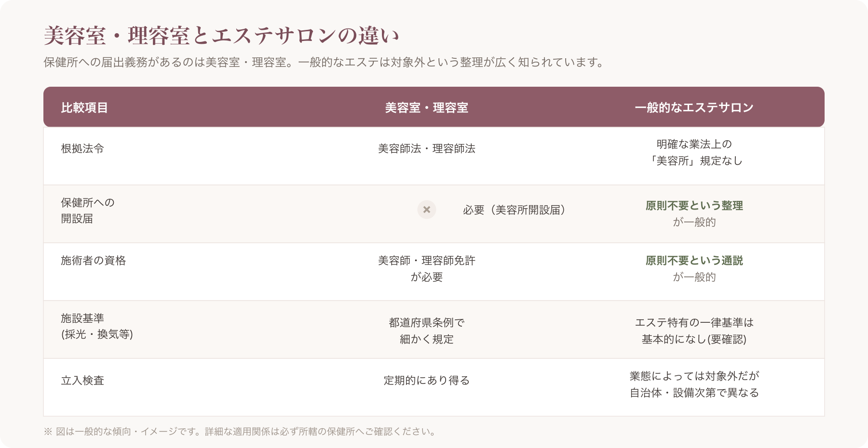
Task: Click the 必要（美容所開設届）text
Action: click(x=514, y=210)
